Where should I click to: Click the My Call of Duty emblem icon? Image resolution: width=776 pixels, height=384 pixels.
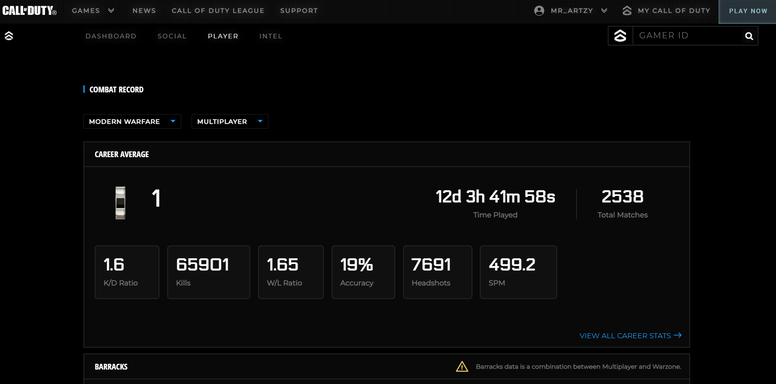click(x=627, y=11)
